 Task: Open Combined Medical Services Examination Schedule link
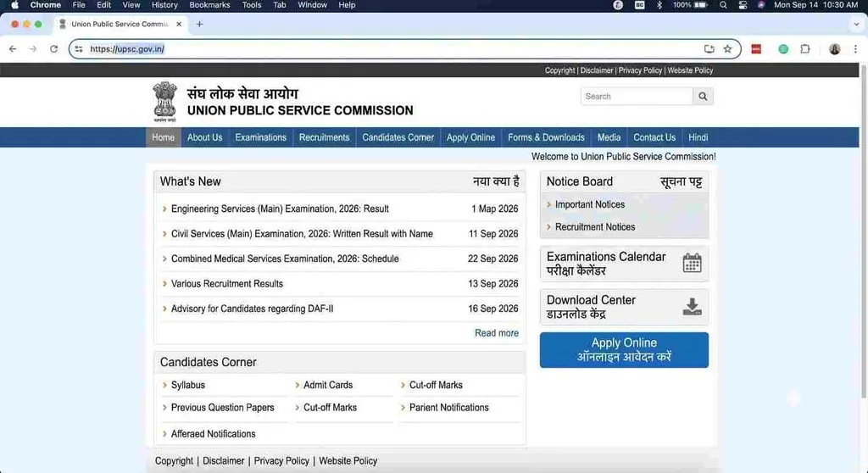click(285, 259)
